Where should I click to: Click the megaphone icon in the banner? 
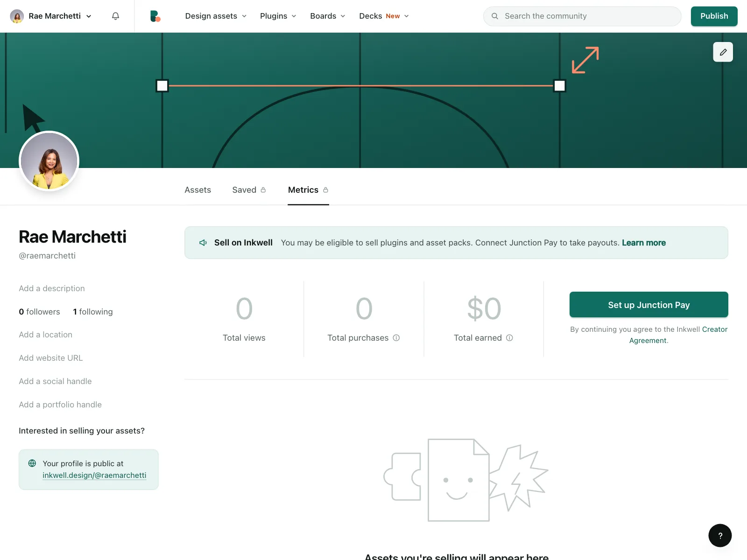(x=203, y=243)
